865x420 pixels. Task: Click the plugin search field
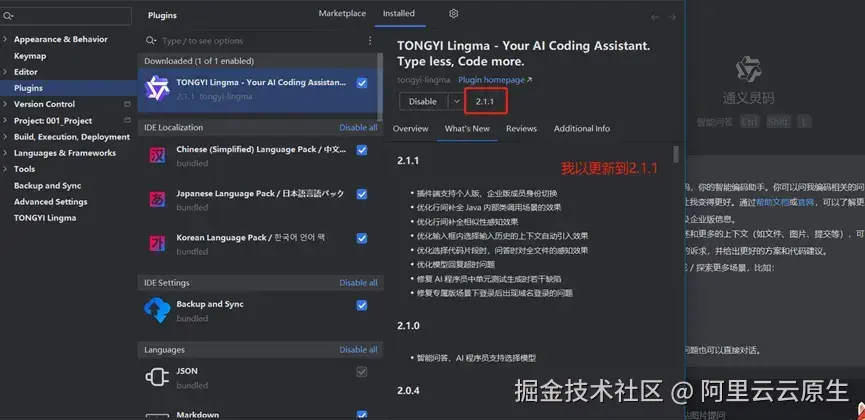(254, 41)
